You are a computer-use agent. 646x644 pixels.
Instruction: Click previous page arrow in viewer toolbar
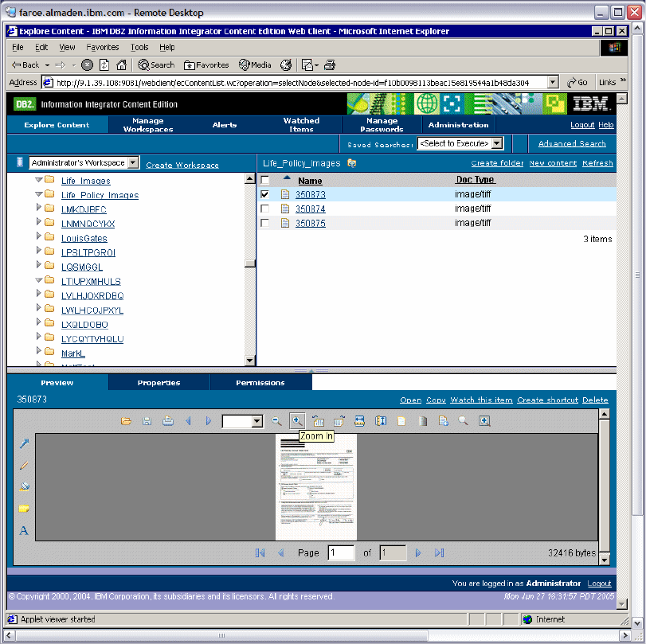188,421
